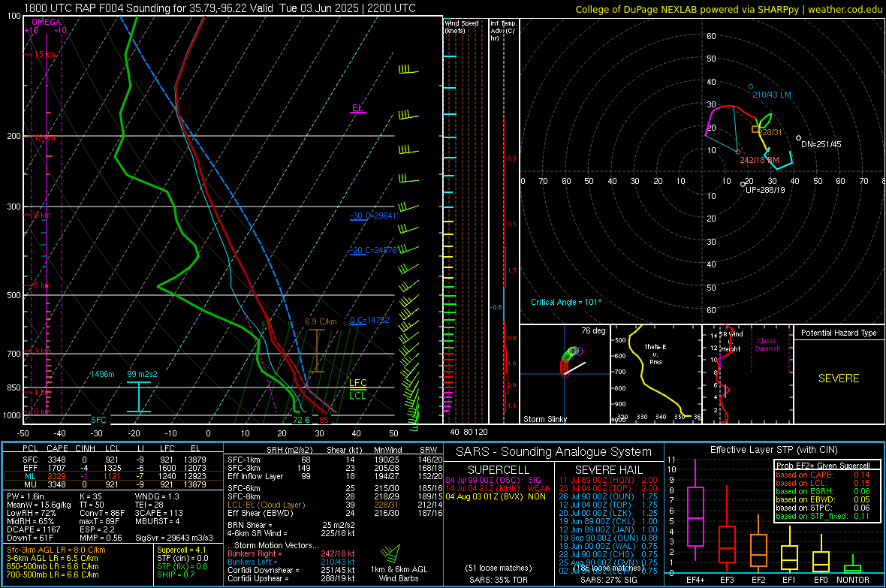
Task: Click the DN=251/45 downshear marker circle on hodograph
Action: [x=798, y=138]
